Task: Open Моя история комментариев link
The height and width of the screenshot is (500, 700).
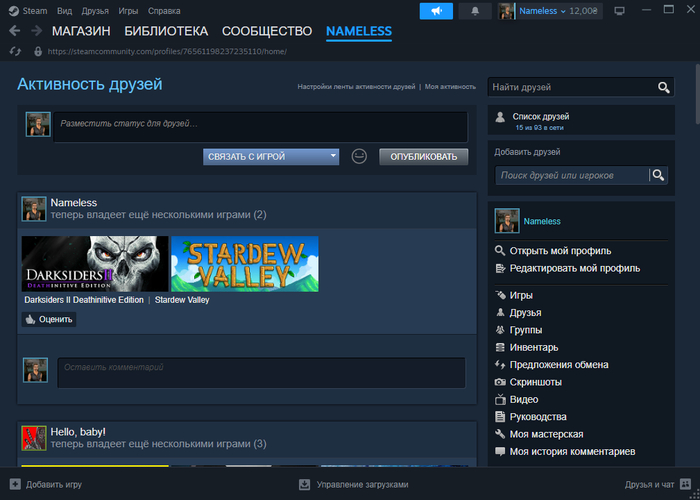Action: [x=572, y=451]
